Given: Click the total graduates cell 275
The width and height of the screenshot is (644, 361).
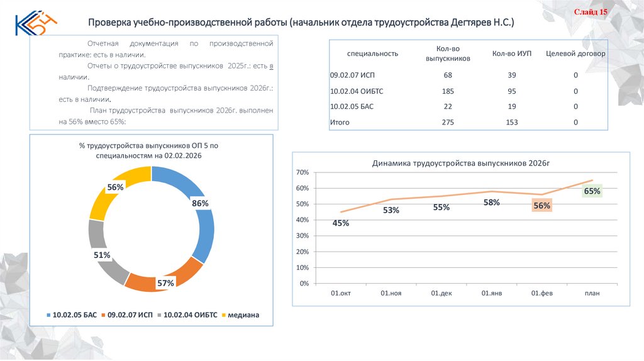Looking at the screenshot, I should click(448, 123).
